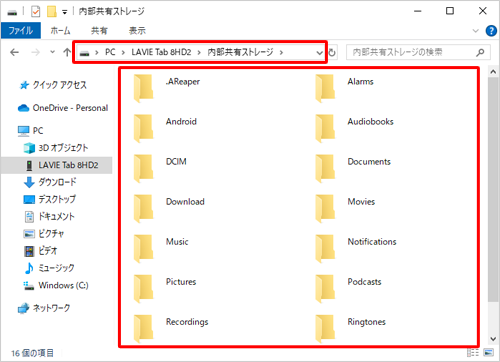The width and height of the screenshot is (500, 362).
Task: Open the Alarms folder icon
Action: pyautogui.click(x=325, y=88)
